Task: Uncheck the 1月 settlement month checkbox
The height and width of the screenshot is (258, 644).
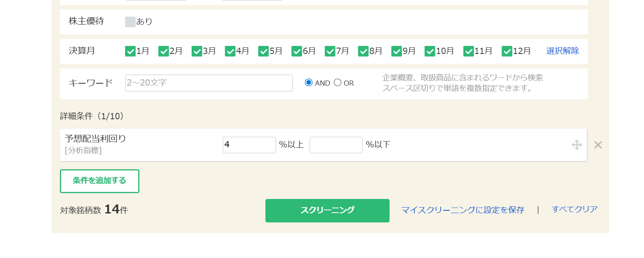Action: click(x=130, y=51)
